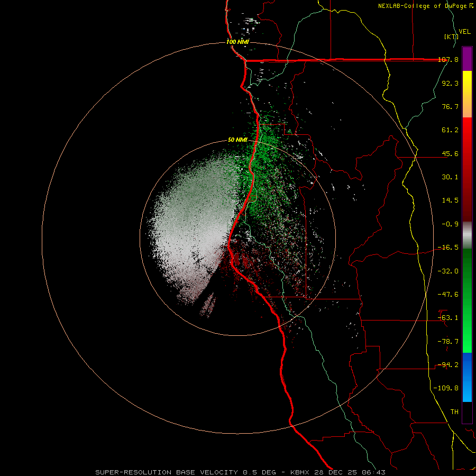476x476 pixels.
Task: Click the purple segment of velocity color bar
Action: (467, 59)
